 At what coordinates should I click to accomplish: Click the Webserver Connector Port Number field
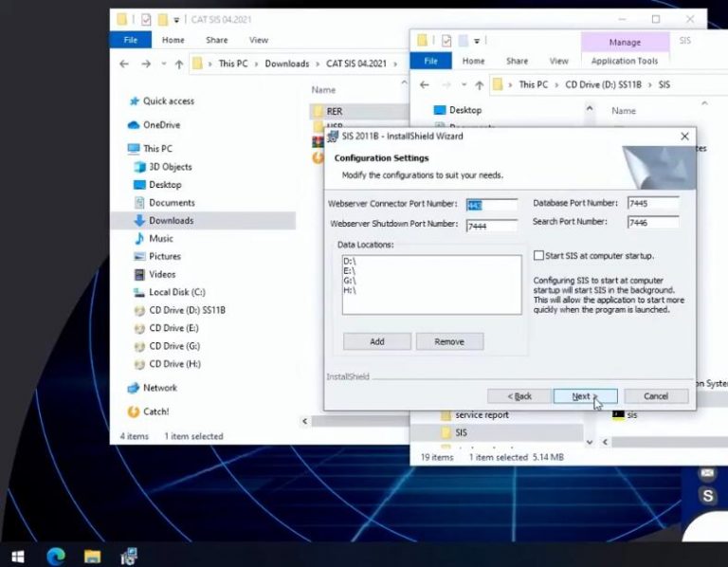click(x=491, y=205)
